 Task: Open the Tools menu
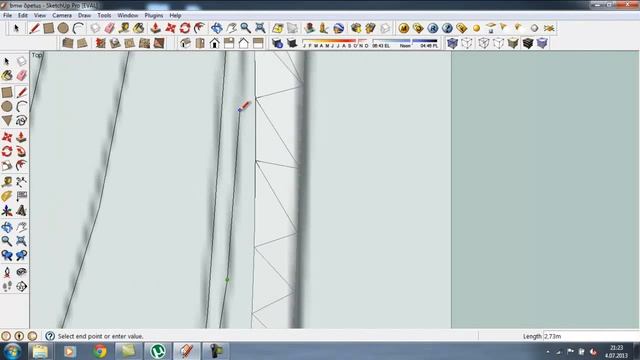[104, 16]
